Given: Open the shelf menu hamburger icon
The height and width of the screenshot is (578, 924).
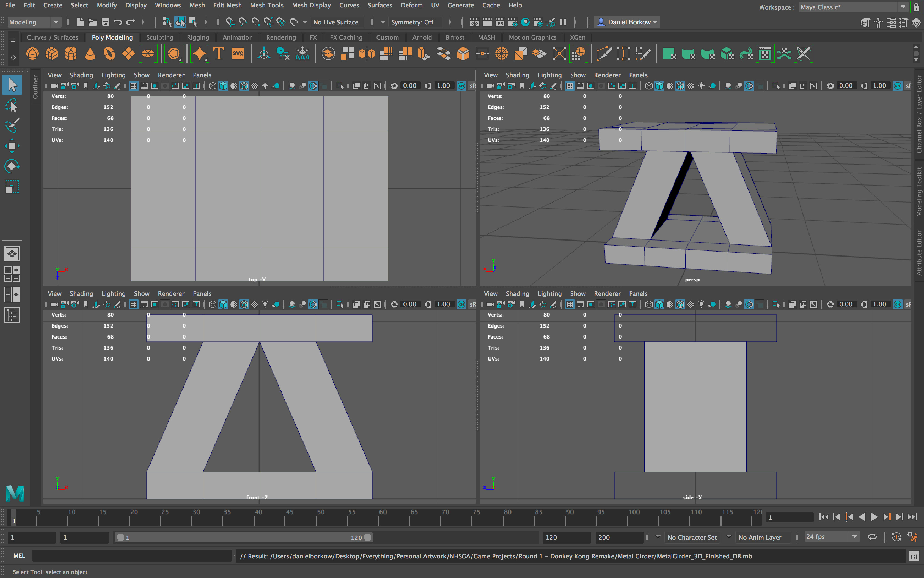Looking at the screenshot, I should tap(13, 40).
